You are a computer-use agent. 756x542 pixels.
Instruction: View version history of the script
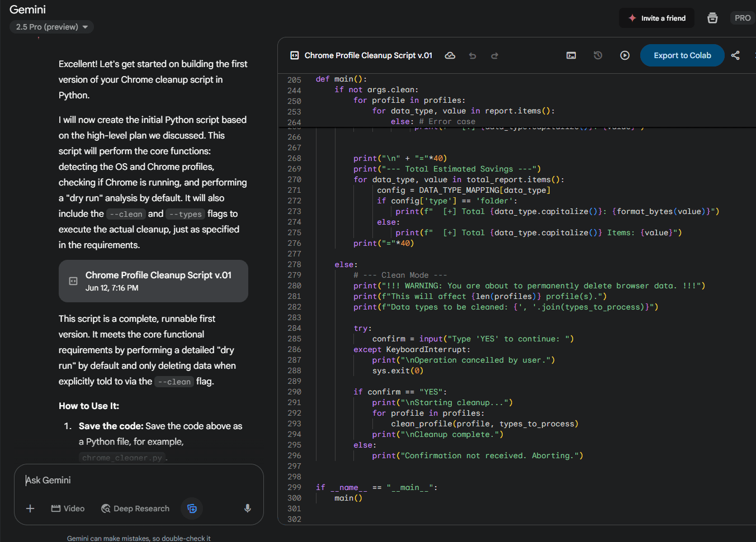tap(598, 55)
